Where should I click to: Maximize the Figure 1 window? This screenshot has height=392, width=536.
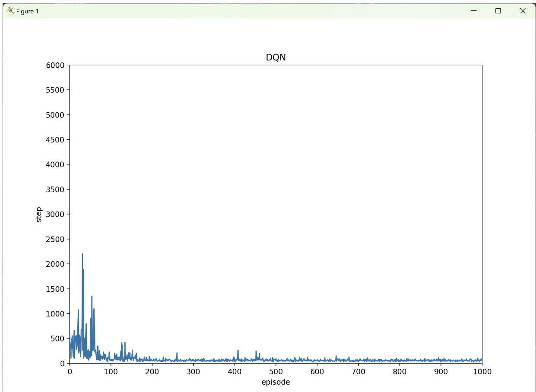498,11
